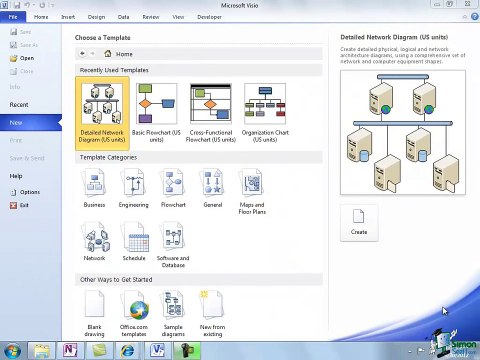Open Sample diagrams
Screen dimensions: 480x360
click(x=173, y=314)
